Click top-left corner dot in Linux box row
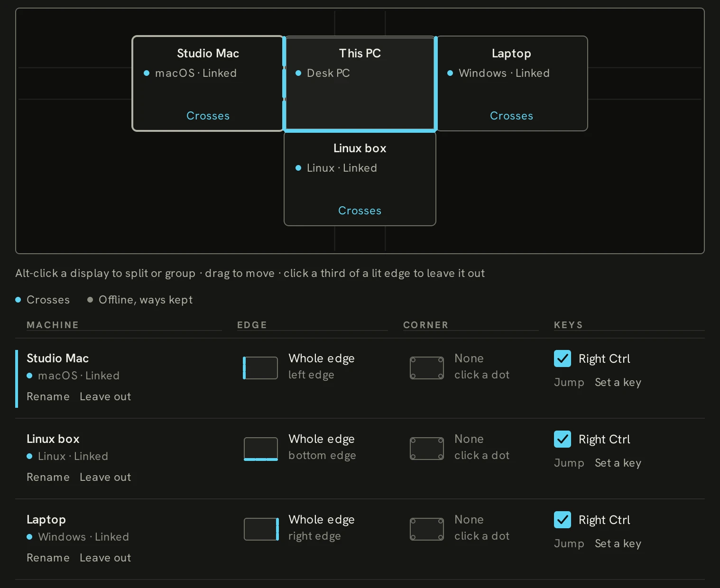This screenshot has height=588, width=720. (413, 441)
